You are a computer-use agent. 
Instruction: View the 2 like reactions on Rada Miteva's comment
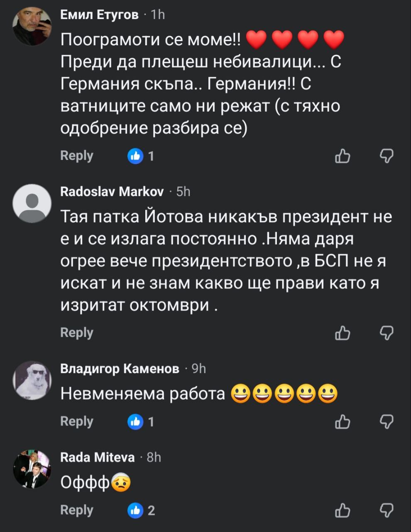pos(141,510)
